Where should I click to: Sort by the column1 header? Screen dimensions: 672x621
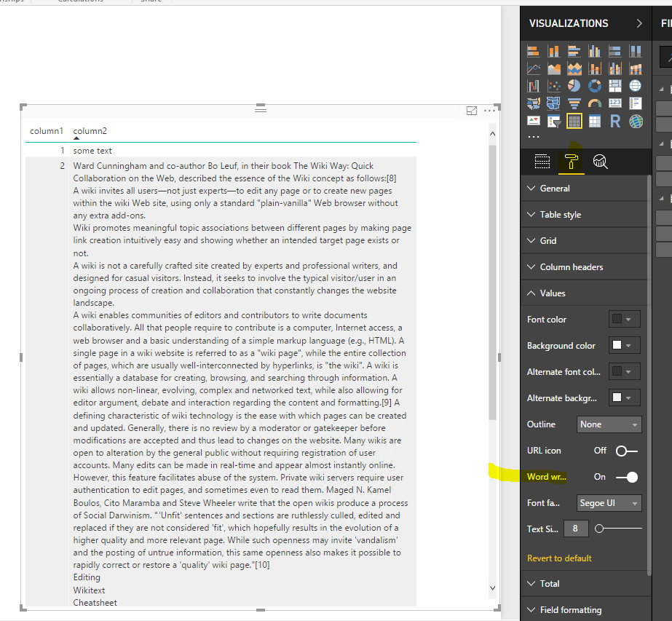[x=47, y=131]
